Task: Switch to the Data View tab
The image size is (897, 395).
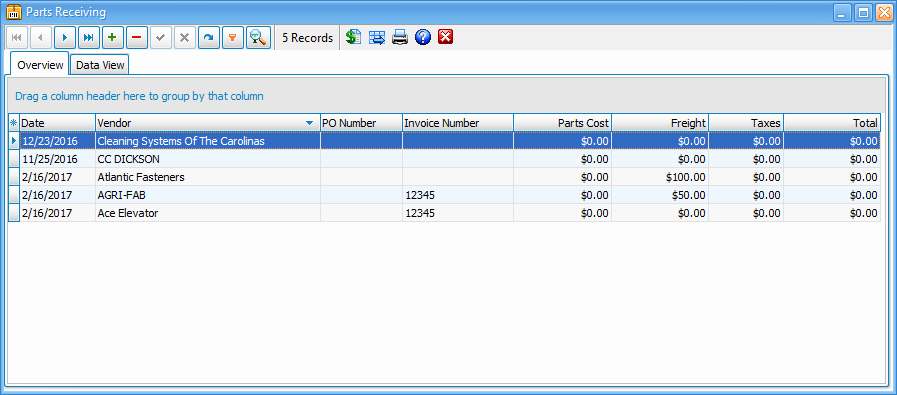Action: point(100,65)
